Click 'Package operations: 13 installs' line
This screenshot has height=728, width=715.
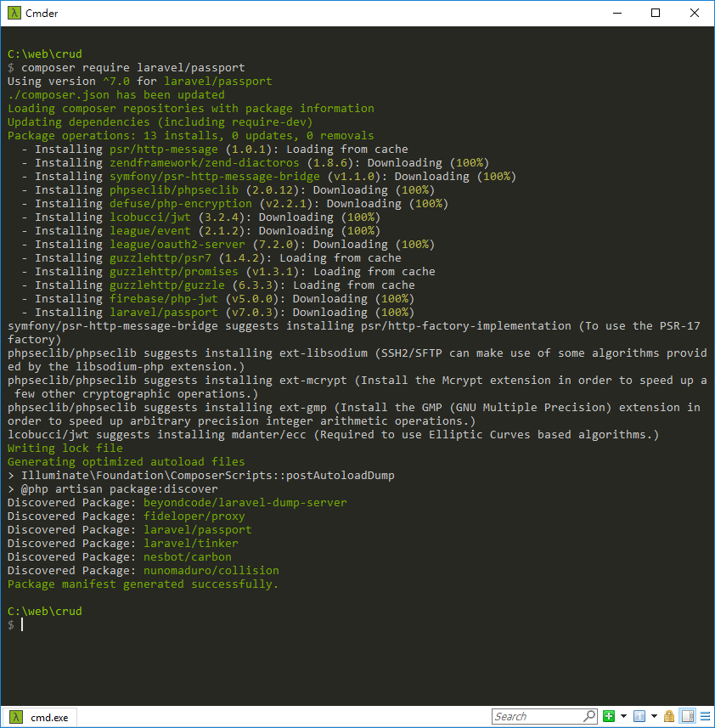point(191,136)
